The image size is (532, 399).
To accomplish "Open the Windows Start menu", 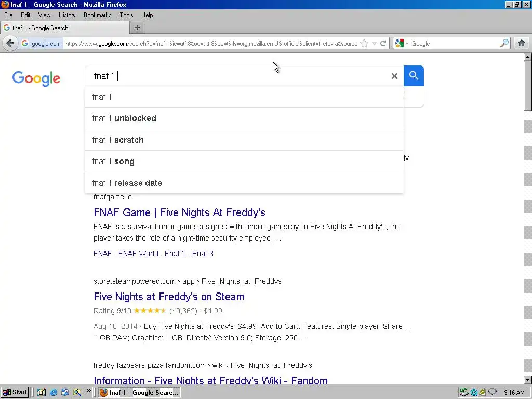I will (15, 392).
